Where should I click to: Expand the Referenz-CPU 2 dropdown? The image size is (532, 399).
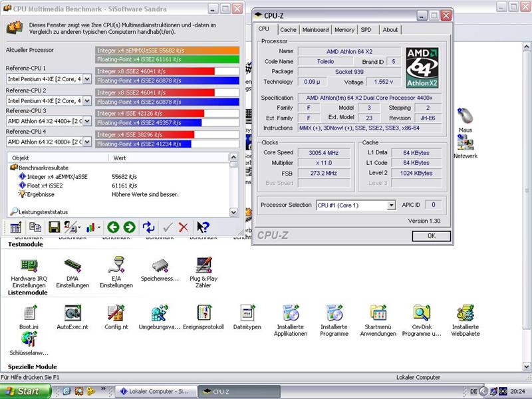87,101
